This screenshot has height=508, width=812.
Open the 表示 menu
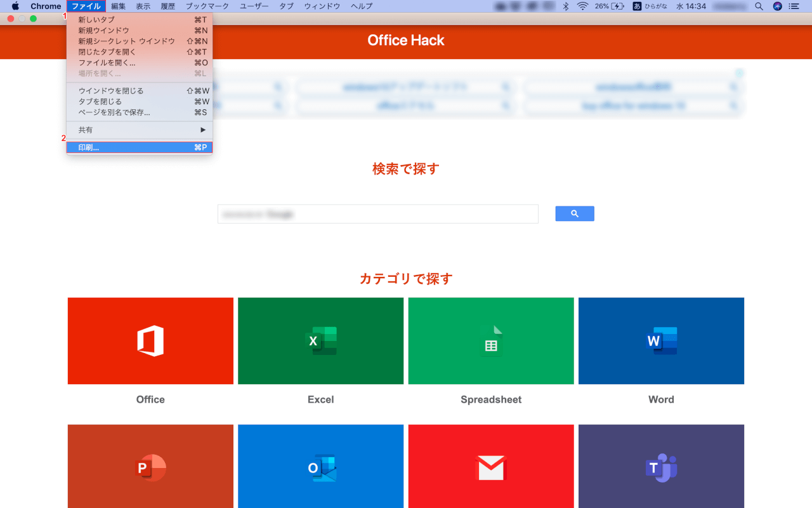pos(143,6)
